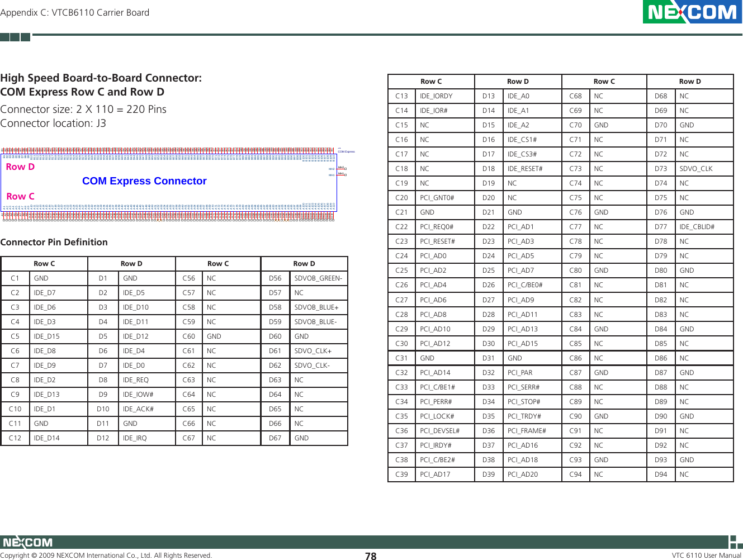The image size is (743, 560).
Task: Select the heading 'High Speed Board-to-Board Connector:'
Action: pos(101,78)
